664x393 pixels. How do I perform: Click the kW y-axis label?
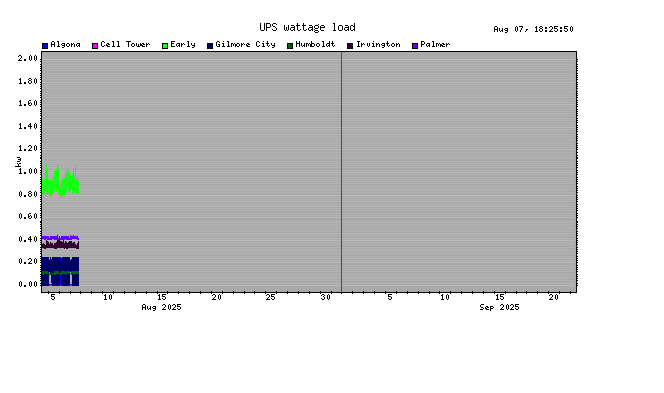point(18,162)
